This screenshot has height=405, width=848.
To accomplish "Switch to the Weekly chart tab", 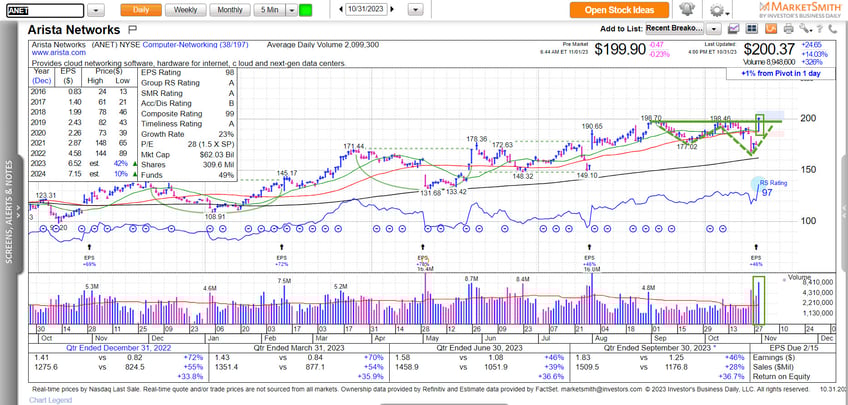I will (185, 10).
